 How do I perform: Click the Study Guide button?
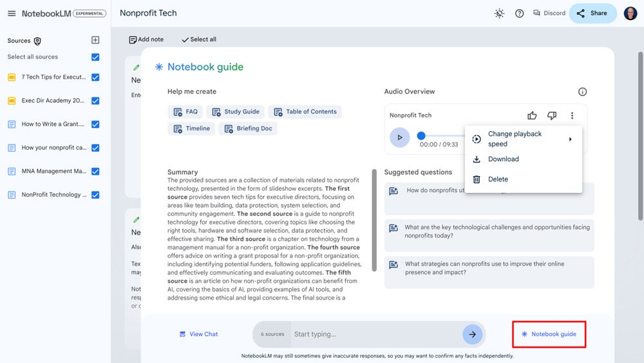(x=236, y=112)
